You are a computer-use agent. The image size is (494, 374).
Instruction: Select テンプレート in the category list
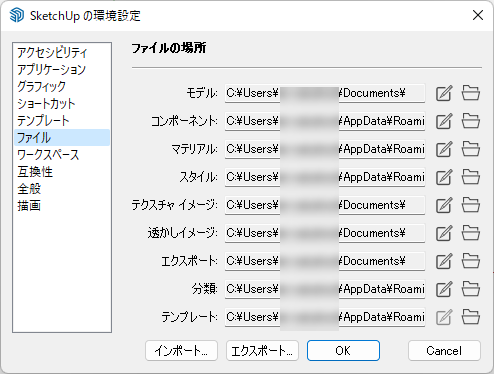coord(62,121)
